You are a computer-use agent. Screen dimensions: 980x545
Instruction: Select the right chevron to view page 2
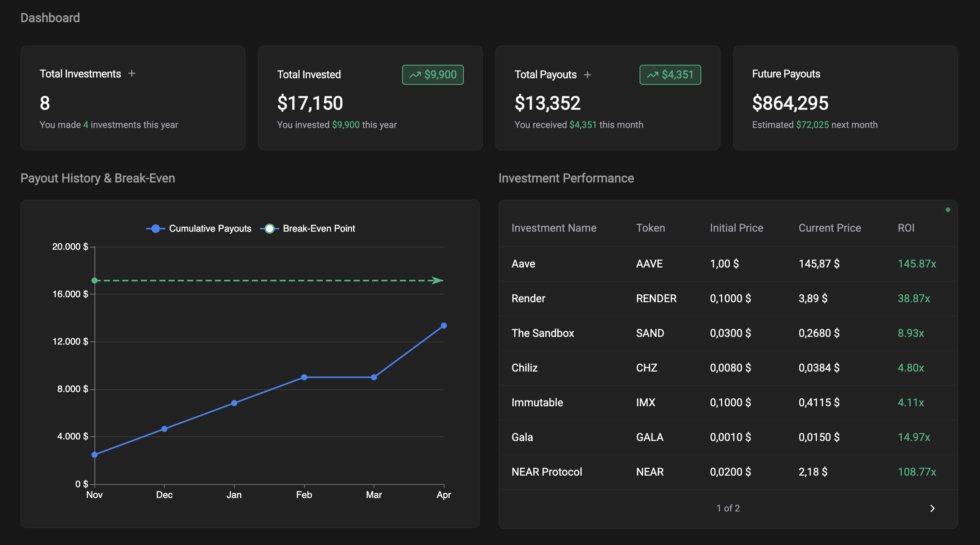point(933,508)
